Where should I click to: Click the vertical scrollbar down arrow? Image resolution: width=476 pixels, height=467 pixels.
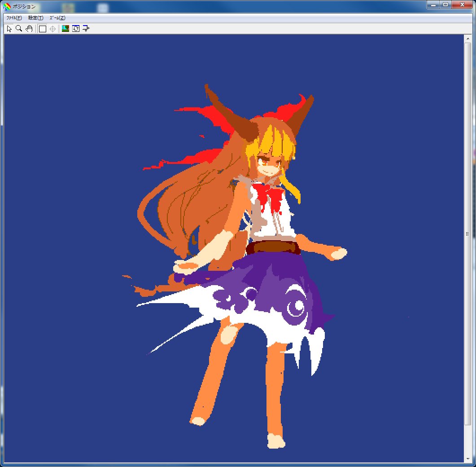[x=467, y=459]
